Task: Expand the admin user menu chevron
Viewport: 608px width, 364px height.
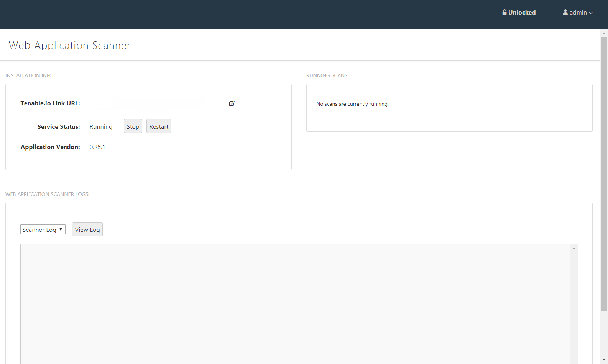Action: [x=591, y=13]
